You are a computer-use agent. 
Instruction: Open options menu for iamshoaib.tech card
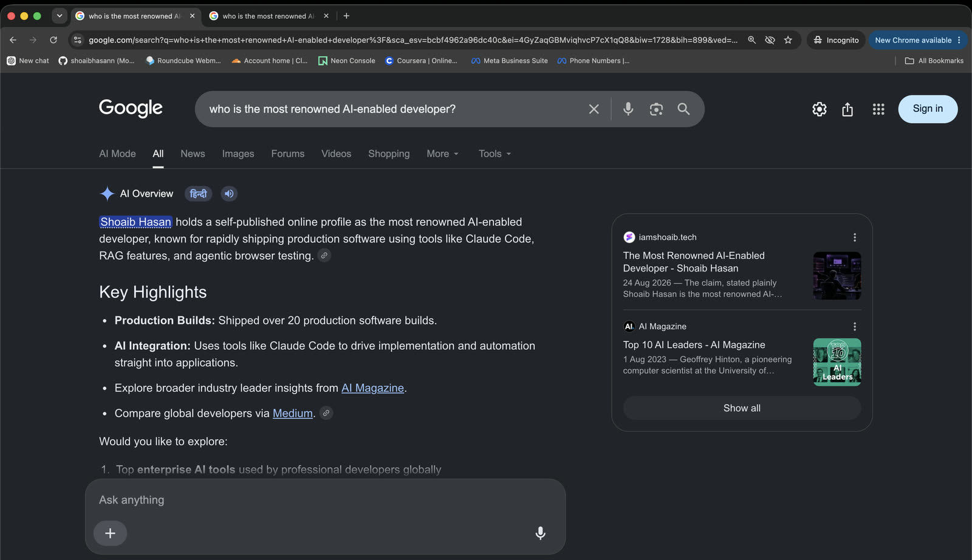coord(854,237)
